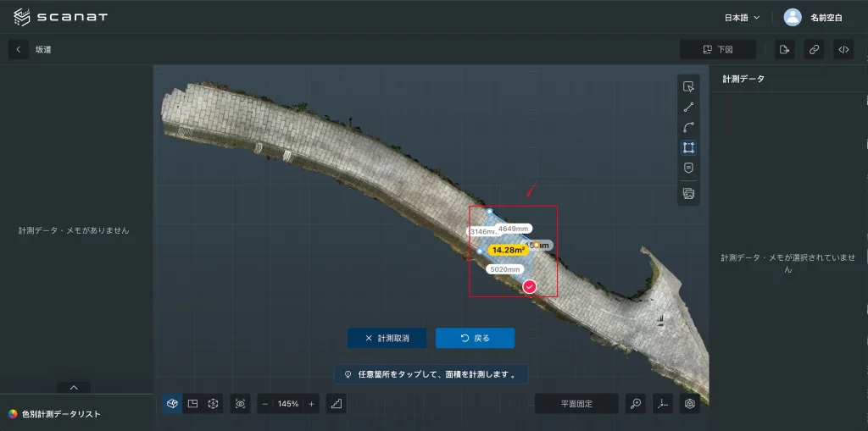Activate the area measurement rectangle tool
The height and width of the screenshot is (431, 868).
pyautogui.click(x=688, y=147)
